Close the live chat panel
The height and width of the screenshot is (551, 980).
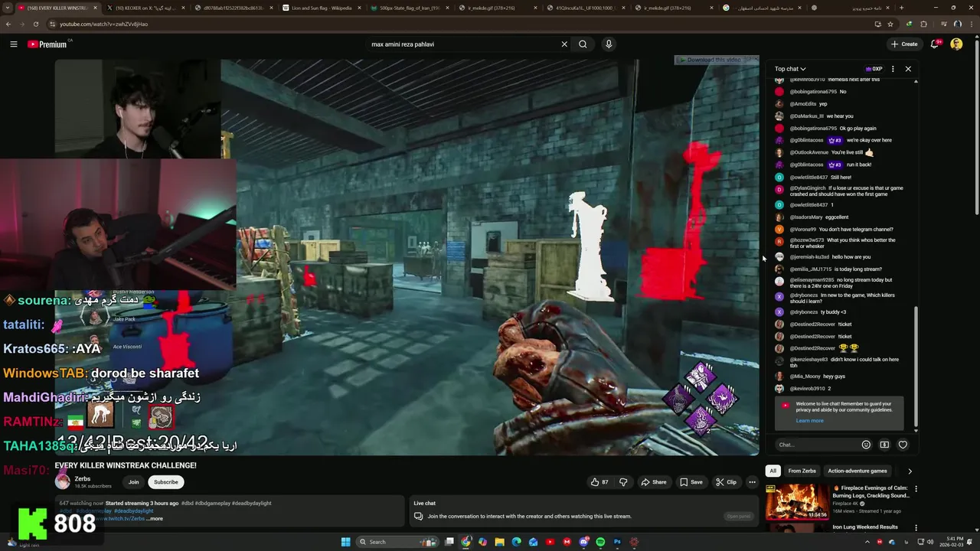908,69
